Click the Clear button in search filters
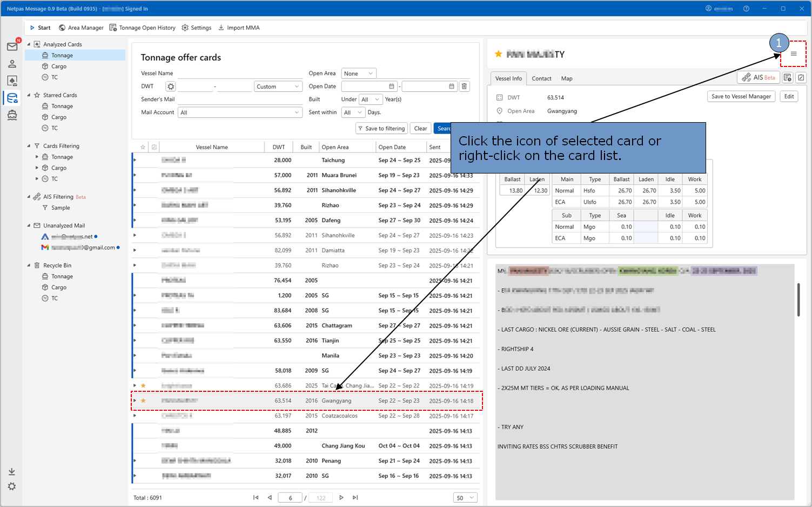The image size is (812, 507). pyautogui.click(x=420, y=129)
